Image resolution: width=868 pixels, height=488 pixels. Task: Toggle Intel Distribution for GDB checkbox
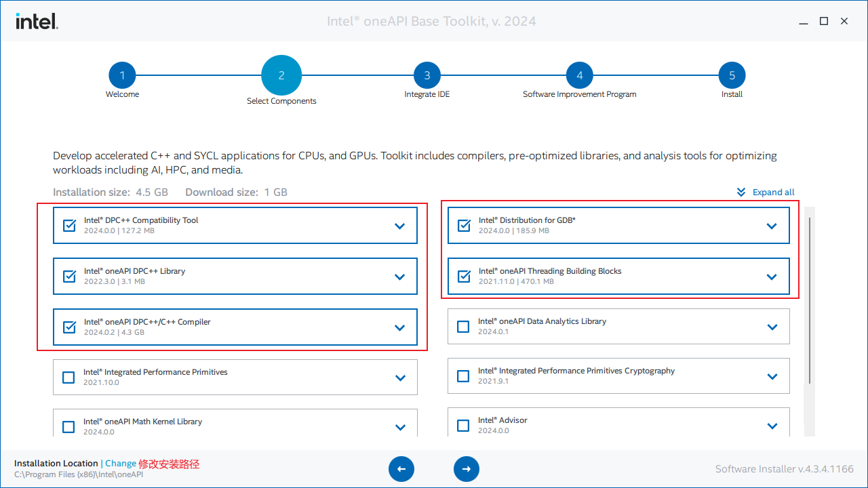tap(464, 226)
